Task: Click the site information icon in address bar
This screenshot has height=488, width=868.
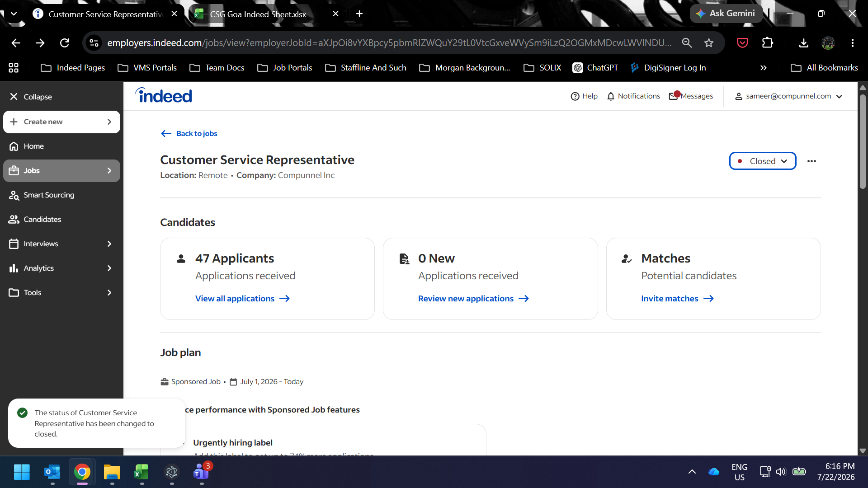Action: click(94, 43)
